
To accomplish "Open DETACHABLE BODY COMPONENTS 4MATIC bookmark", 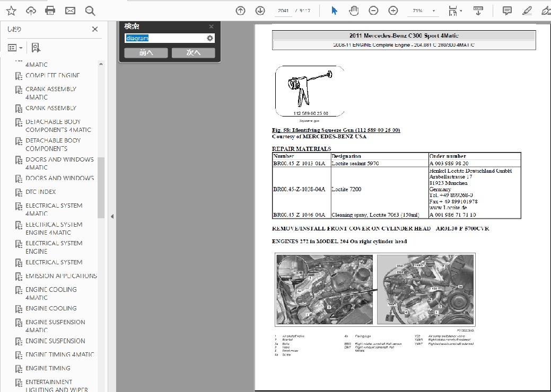I will 58,126.
